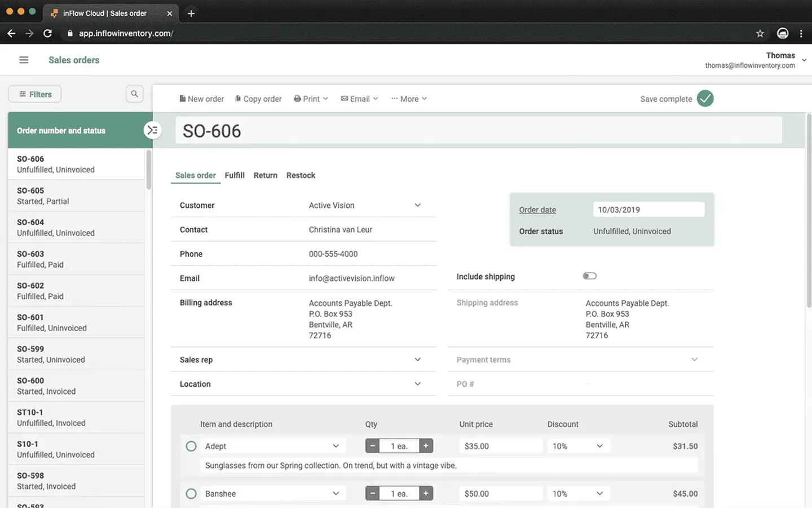Open the hamburger navigation menu
812x508 pixels.
tap(24, 60)
